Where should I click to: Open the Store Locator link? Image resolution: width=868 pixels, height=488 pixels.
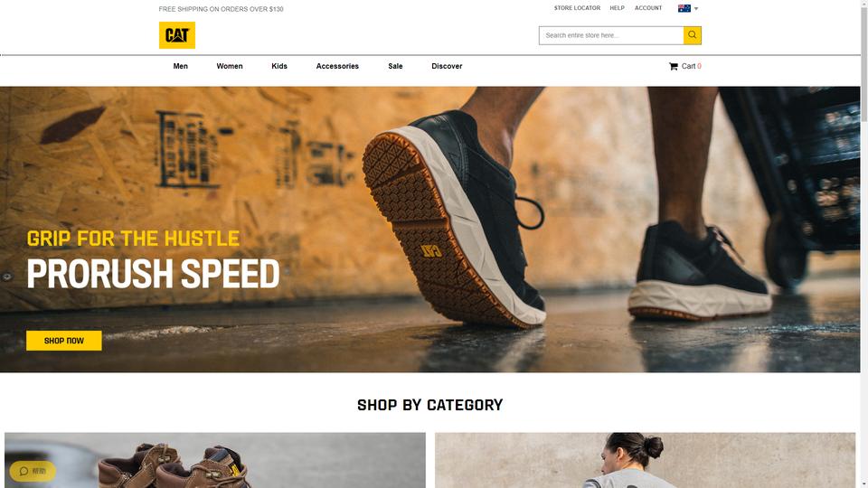click(x=577, y=8)
